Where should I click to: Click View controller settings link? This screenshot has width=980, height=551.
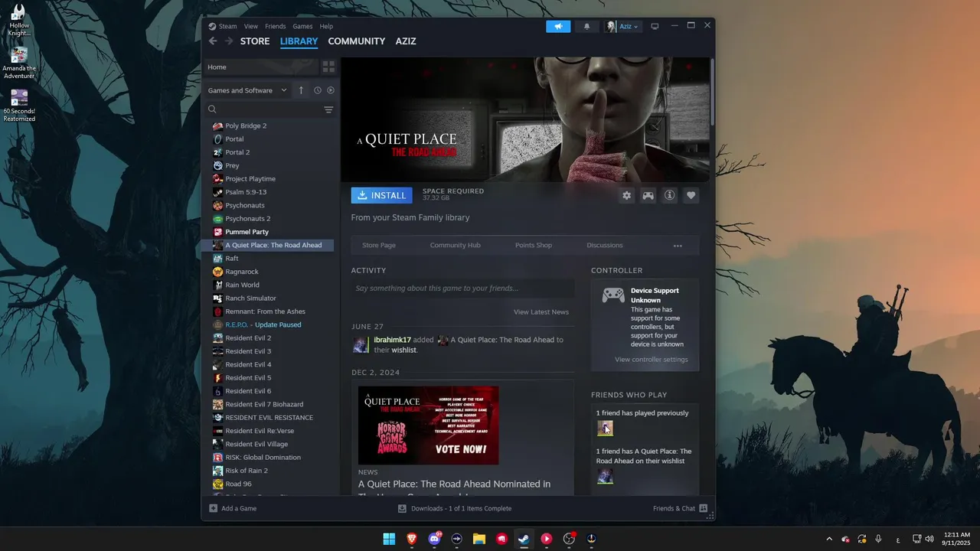(652, 360)
